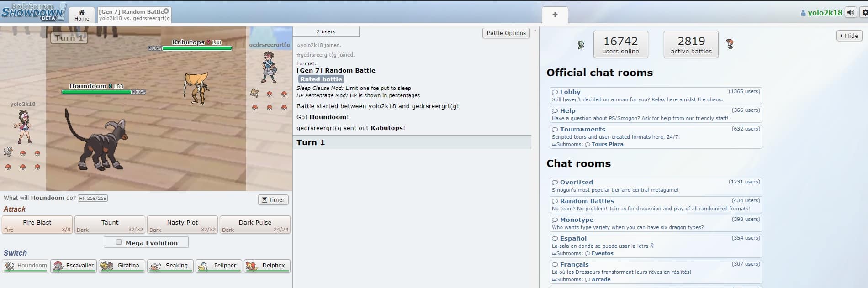Screen dimensions: 868x288
Task: Enable the Mega Evolution checkbox
Action: (x=119, y=242)
